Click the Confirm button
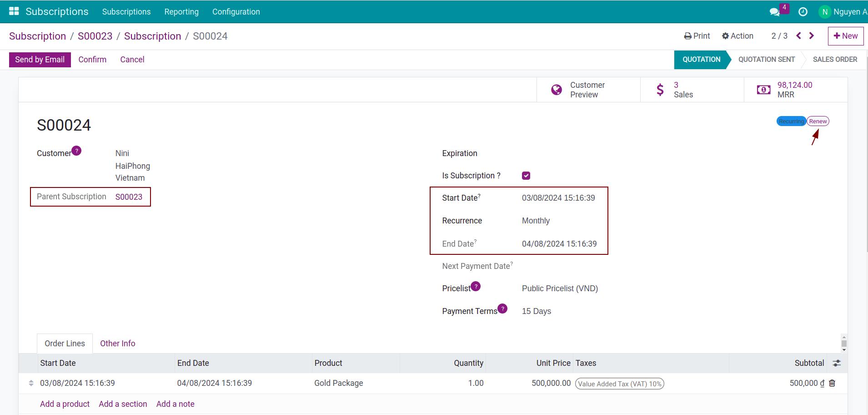868x415 pixels. coord(92,60)
